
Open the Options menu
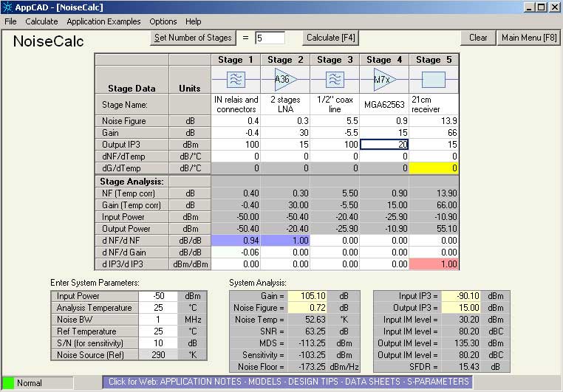[x=163, y=21]
